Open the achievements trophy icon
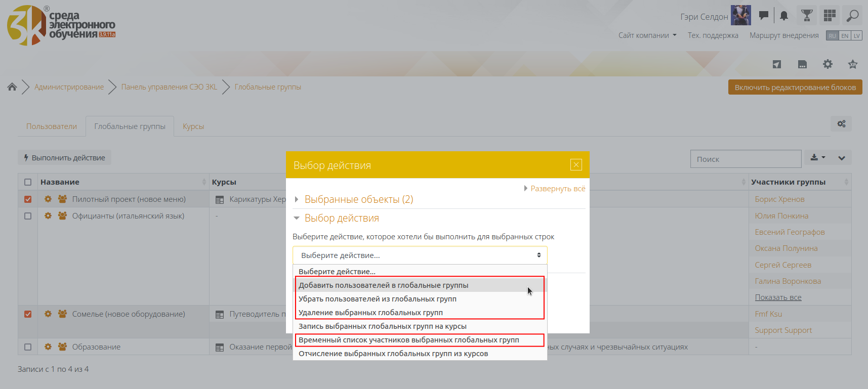Viewport: 868px width, 389px height. pos(807,16)
